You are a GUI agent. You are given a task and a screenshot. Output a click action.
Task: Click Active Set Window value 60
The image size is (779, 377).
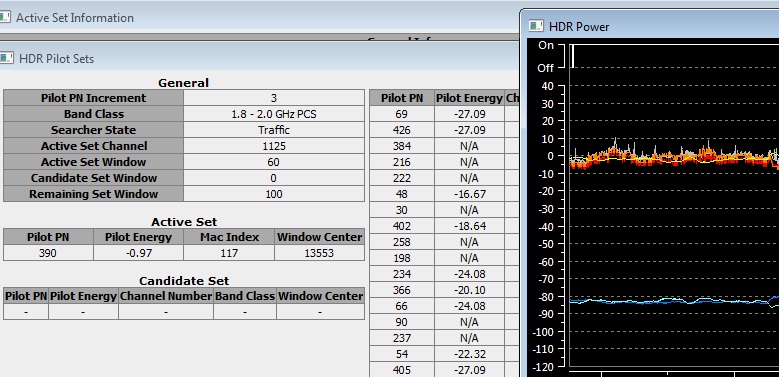[274, 162]
